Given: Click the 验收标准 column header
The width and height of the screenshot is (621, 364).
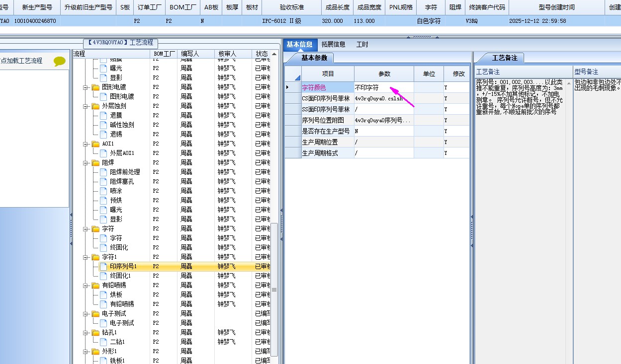Looking at the screenshot, I should click(292, 7).
